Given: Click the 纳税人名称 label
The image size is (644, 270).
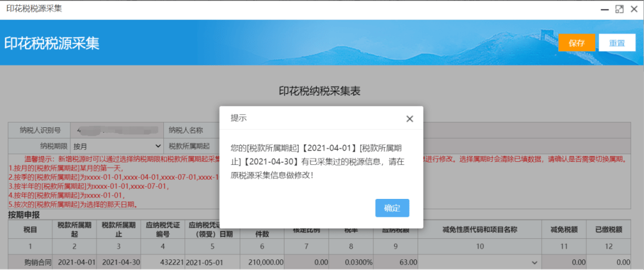Looking at the screenshot, I should [185, 130].
